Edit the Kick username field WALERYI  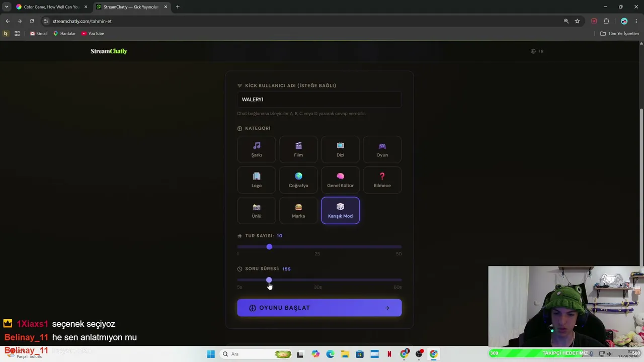click(x=319, y=100)
